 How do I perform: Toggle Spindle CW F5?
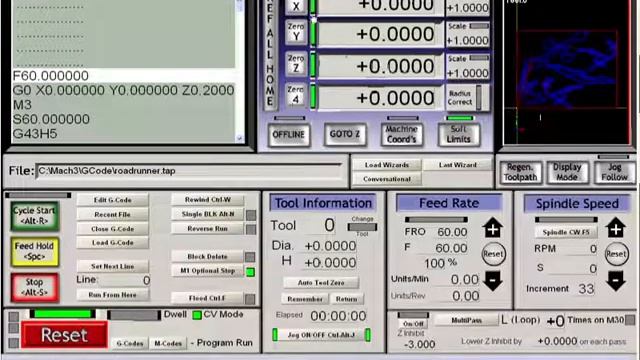point(566,232)
